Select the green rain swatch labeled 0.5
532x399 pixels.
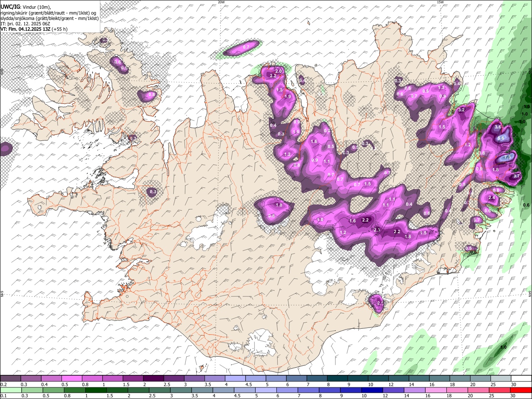click(53, 390)
